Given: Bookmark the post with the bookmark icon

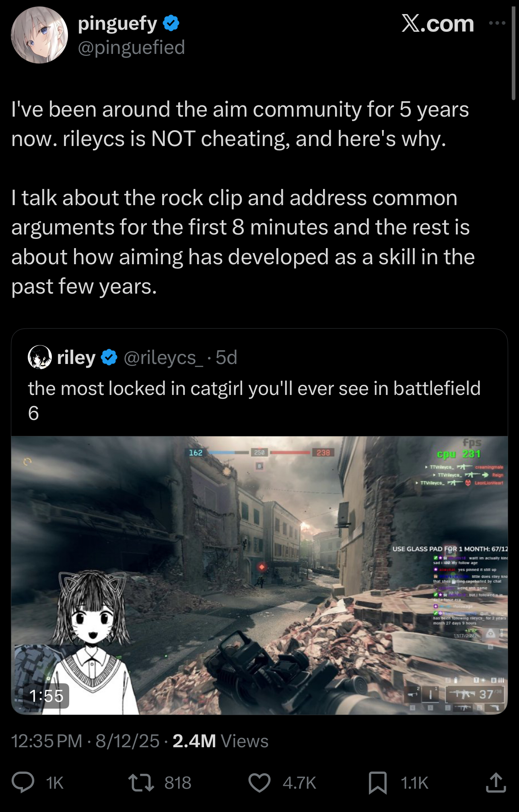Looking at the screenshot, I should coord(378,783).
